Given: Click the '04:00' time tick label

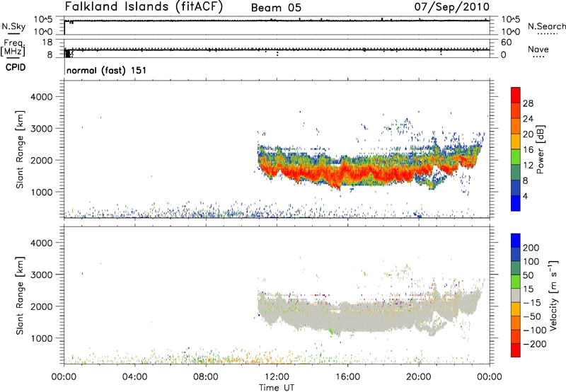Looking at the screenshot, I should click(x=135, y=377).
